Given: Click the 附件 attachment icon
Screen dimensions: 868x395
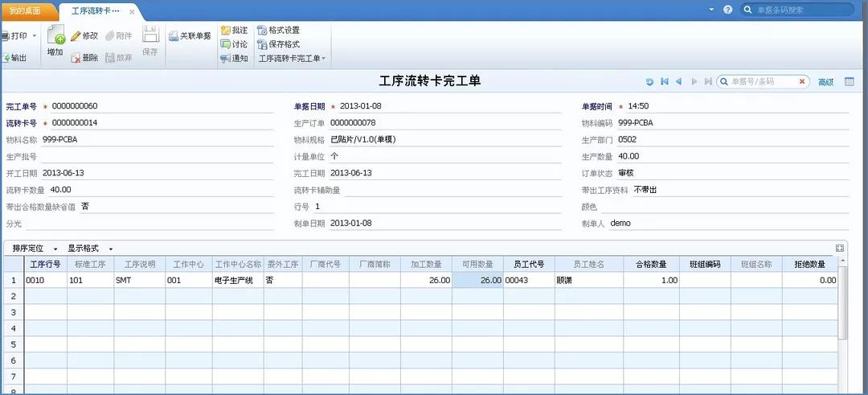Looking at the screenshot, I should tap(109, 36).
